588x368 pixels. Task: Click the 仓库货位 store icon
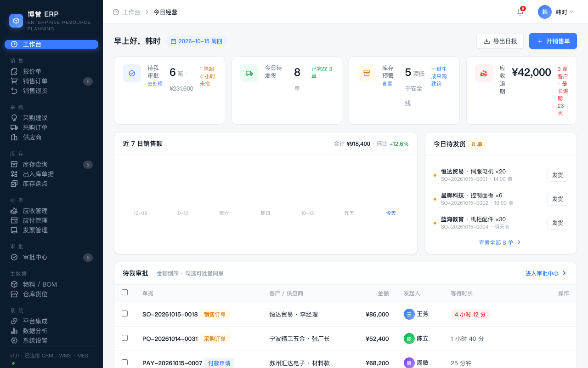14,294
